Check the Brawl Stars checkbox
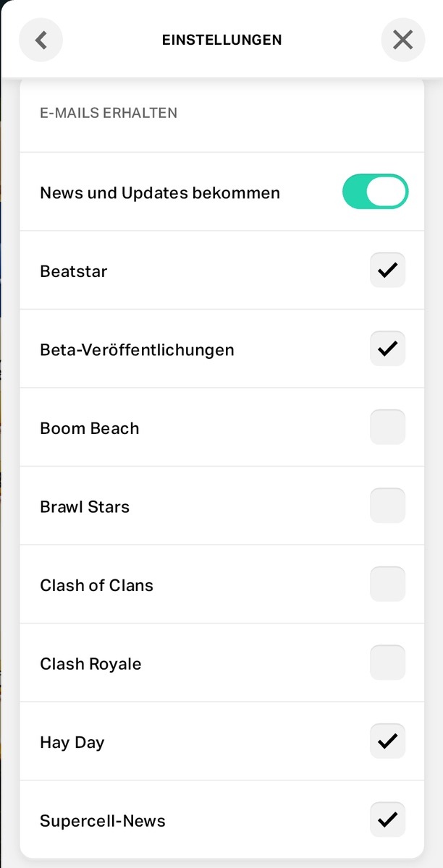Screen dimensions: 443x868 (x=387, y=506)
